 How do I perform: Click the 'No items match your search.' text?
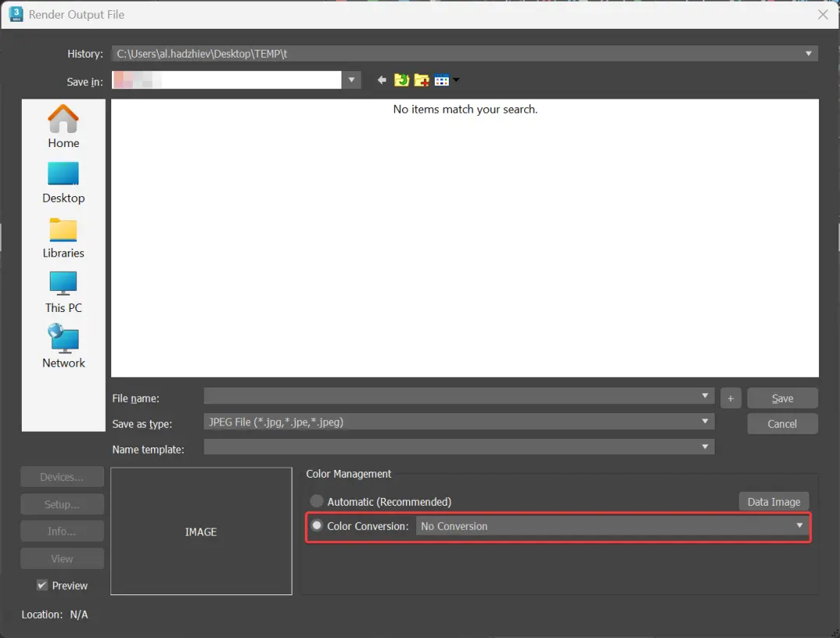[465, 109]
